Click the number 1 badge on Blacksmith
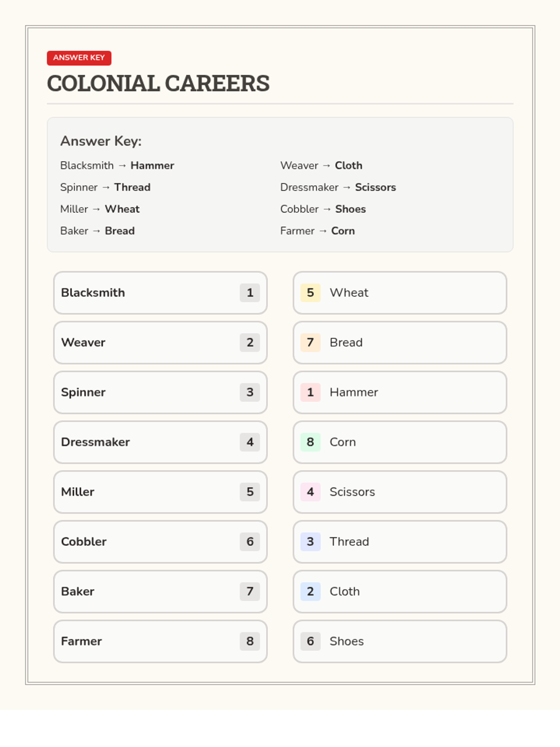Image resolution: width=560 pixels, height=747 pixels. (x=250, y=293)
